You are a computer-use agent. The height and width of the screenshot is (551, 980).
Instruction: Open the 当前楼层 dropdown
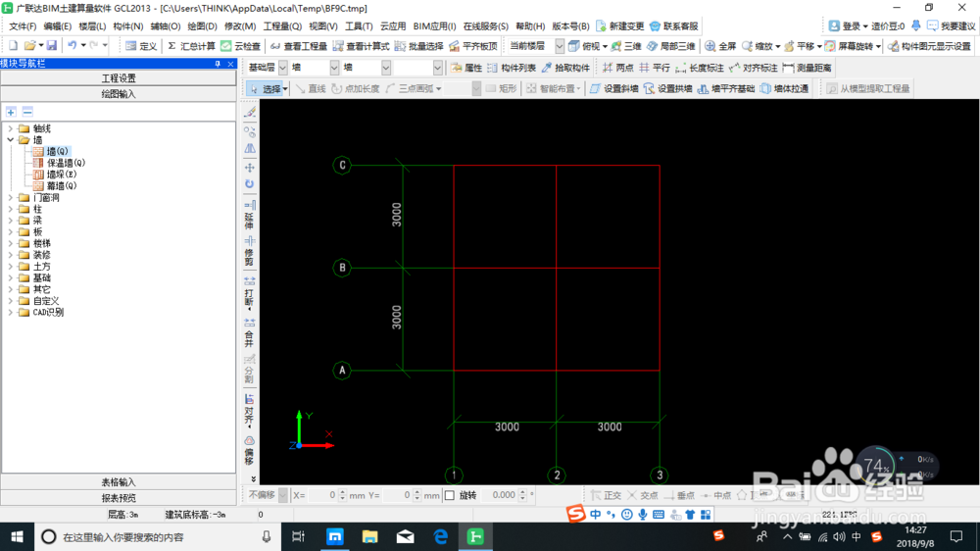(560, 46)
